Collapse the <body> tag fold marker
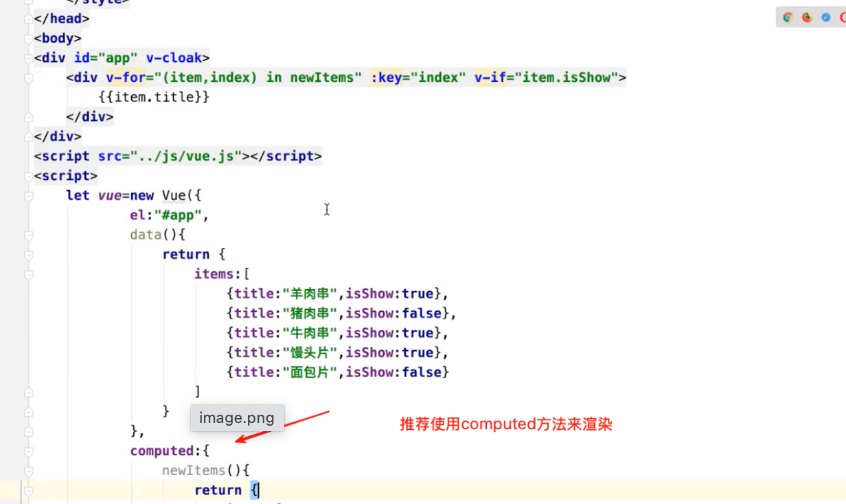846x504 pixels. coord(29,38)
